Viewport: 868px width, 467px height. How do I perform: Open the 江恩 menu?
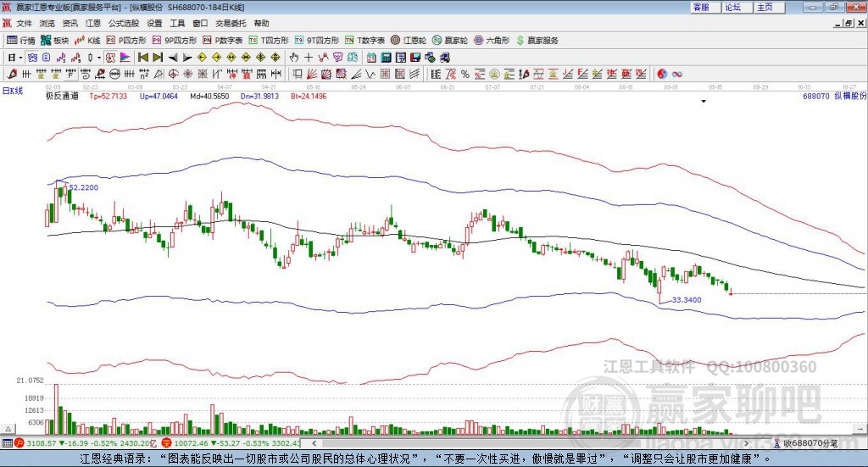coord(93,24)
